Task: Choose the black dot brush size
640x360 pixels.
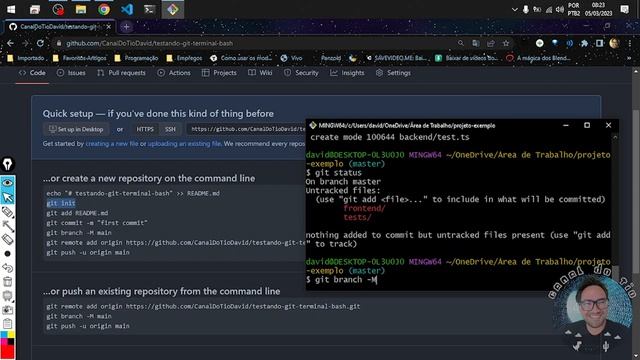Action: pyautogui.click(x=7, y=254)
